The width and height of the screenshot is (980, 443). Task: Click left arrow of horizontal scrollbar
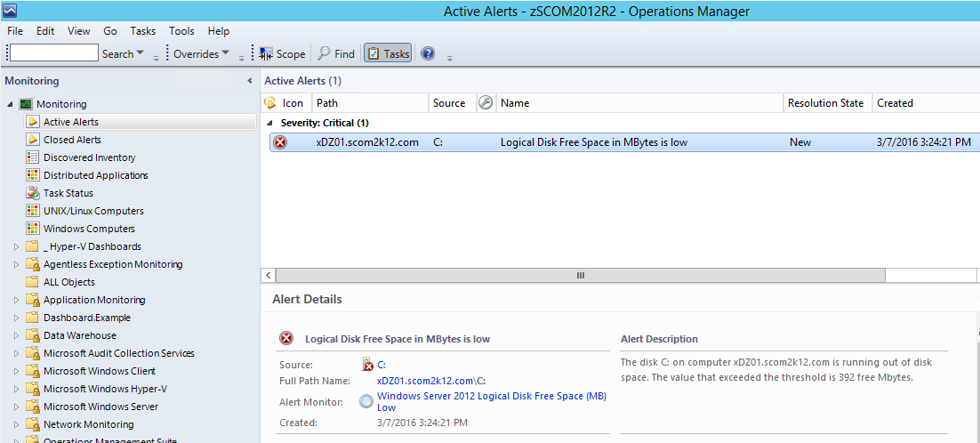pos(269,275)
